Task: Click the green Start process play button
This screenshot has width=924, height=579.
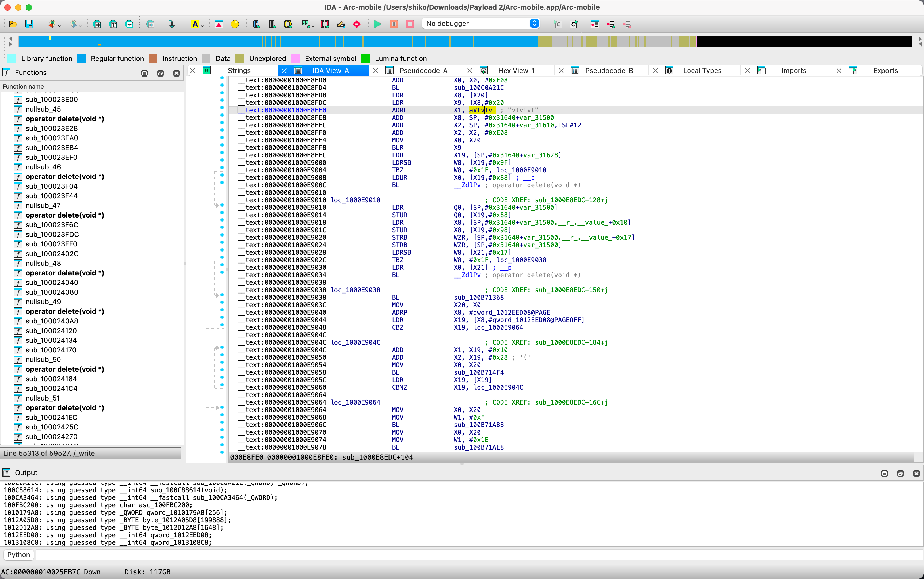Action: [377, 24]
